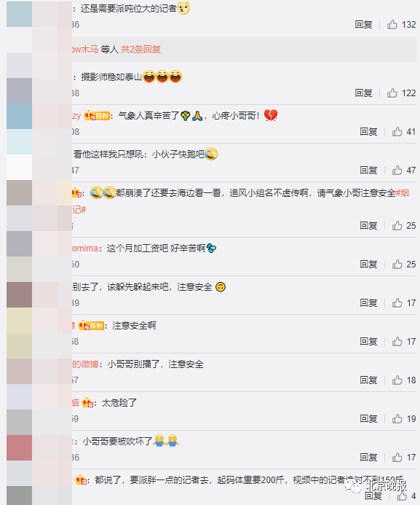Like the 太危险了 comment
Viewport: 420px width, 505px height.
(397, 419)
